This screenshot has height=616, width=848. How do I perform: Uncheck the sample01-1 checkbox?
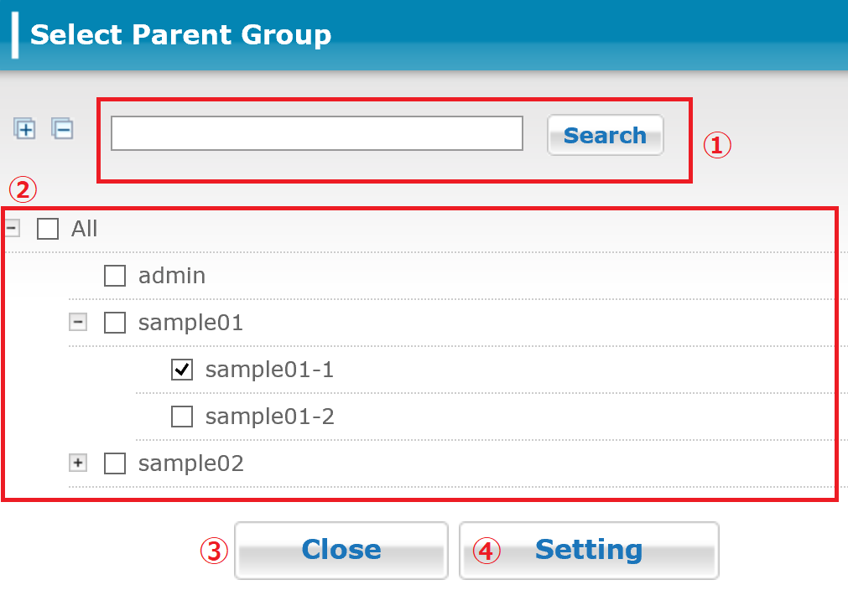(x=182, y=370)
